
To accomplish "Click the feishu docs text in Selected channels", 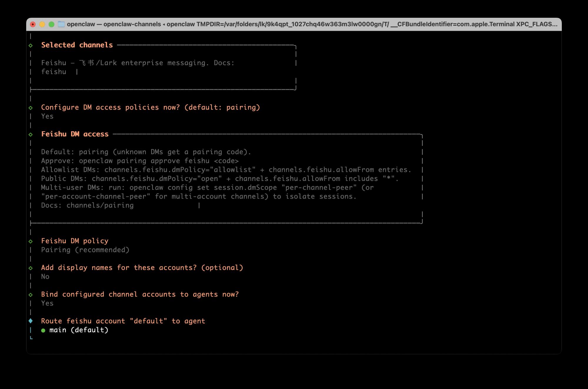I will (54, 72).
